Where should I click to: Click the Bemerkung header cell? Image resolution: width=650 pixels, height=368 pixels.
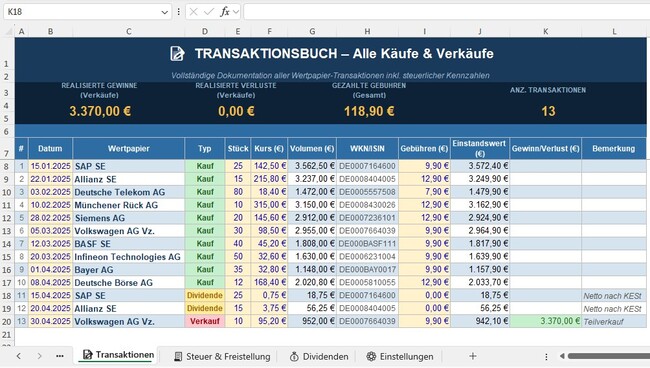pos(614,148)
